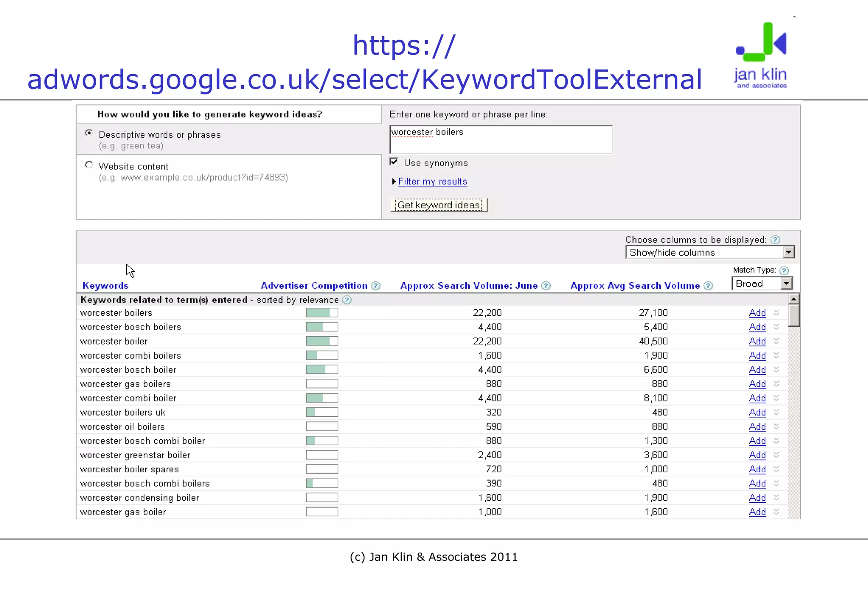The width and height of the screenshot is (868, 599).
Task: Add the worcester gas boiler keyword
Action: pyautogui.click(x=757, y=512)
